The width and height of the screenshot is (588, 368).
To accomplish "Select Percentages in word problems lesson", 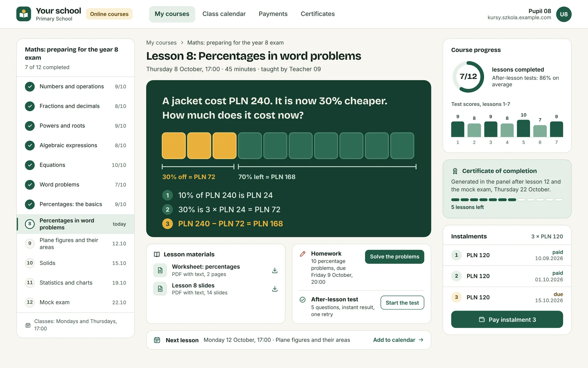I will [x=75, y=224].
